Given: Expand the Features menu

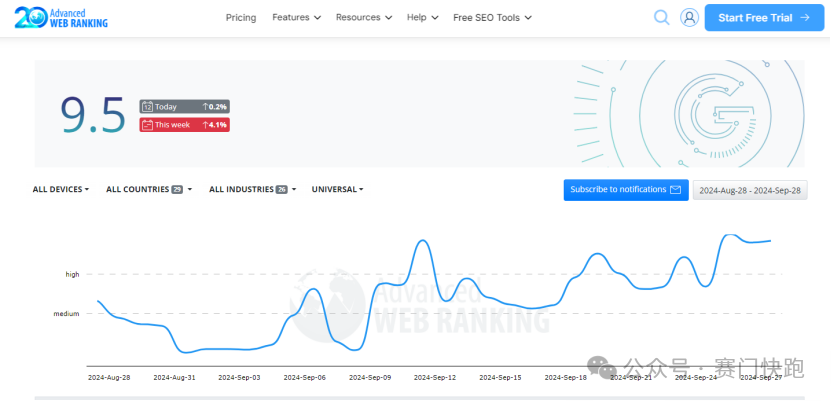Looking at the screenshot, I should pyautogui.click(x=296, y=17).
